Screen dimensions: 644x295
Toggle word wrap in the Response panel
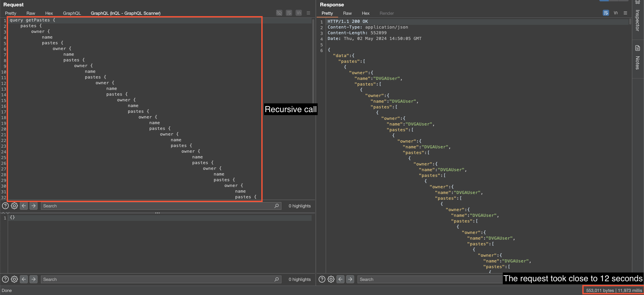[606, 13]
